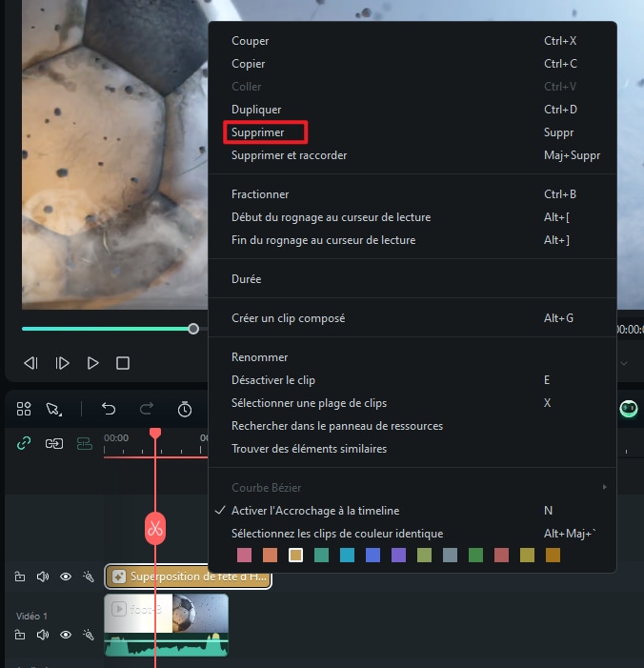The image size is (644, 668).
Task: Pick the pink clip color swatch
Action: click(244, 556)
